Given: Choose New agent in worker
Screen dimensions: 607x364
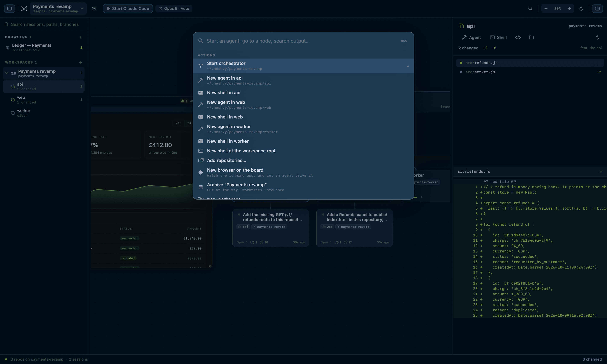Looking at the screenshot, I should tap(303, 129).
